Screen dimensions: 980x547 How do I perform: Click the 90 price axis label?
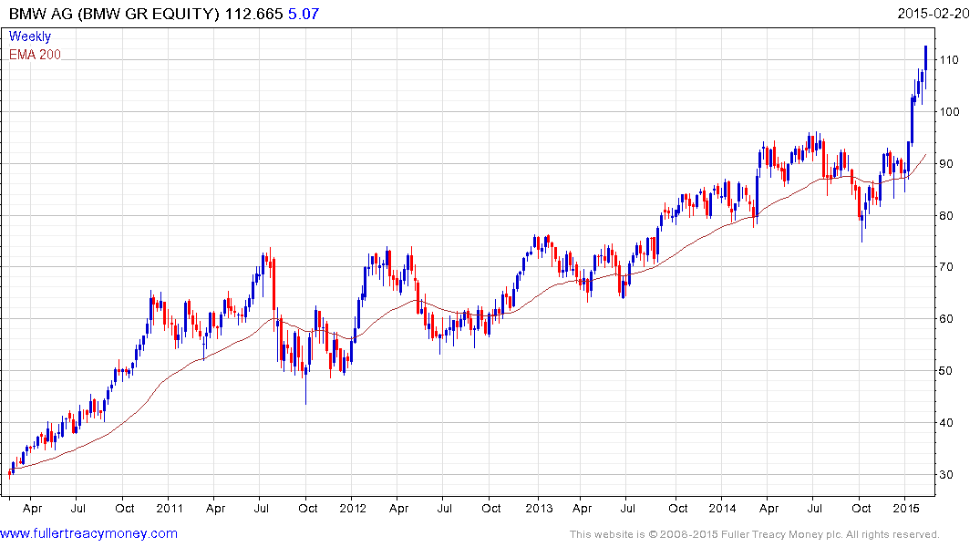point(946,164)
